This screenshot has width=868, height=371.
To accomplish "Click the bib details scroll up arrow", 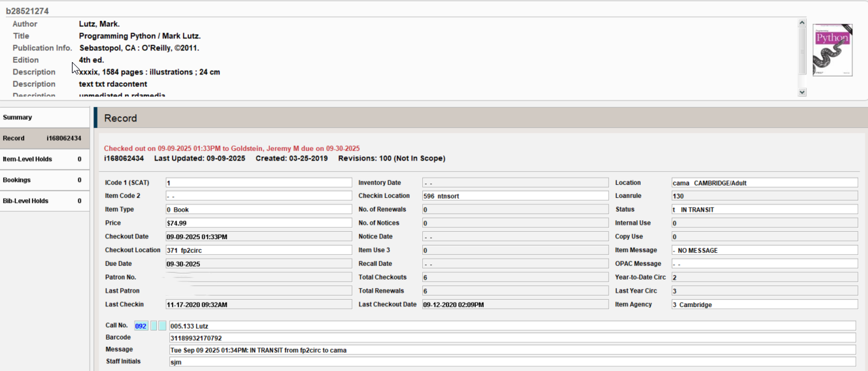I will tap(802, 23).
